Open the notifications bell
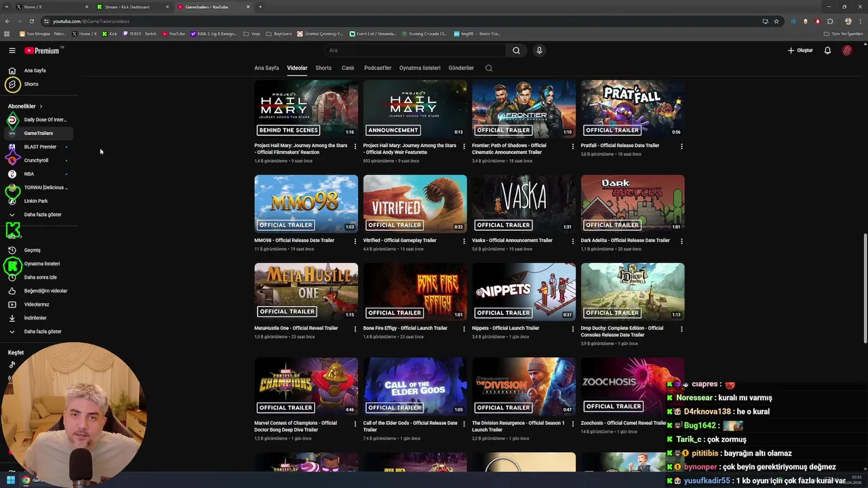Image resolution: width=868 pixels, height=488 pixels. click(x=827, y=50)
